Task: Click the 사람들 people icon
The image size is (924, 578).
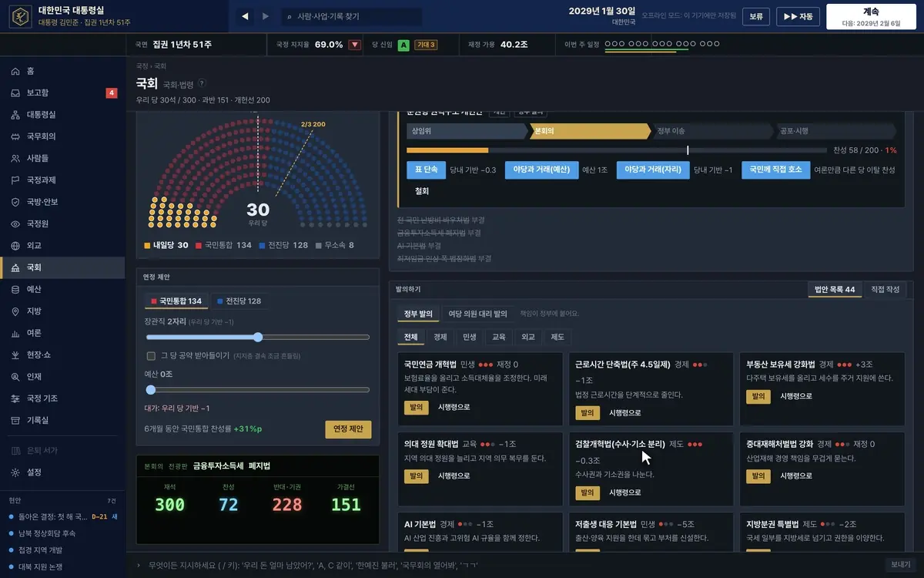Action: (15, 158)
